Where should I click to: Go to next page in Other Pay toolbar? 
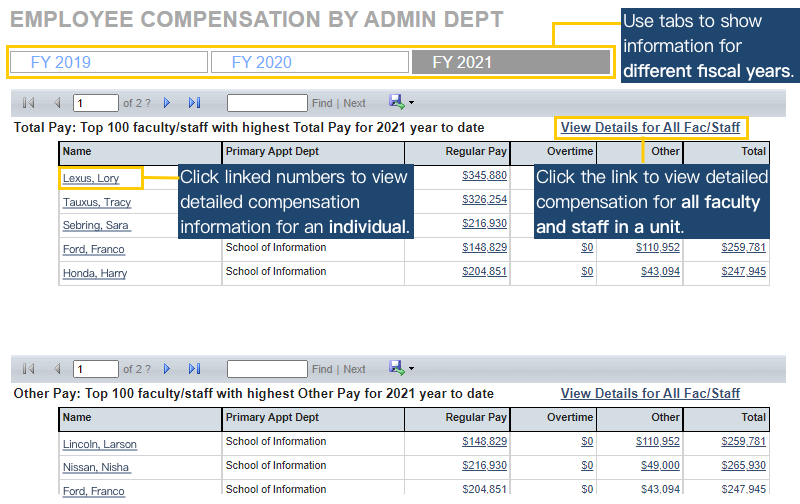click(x=167, y=369)
